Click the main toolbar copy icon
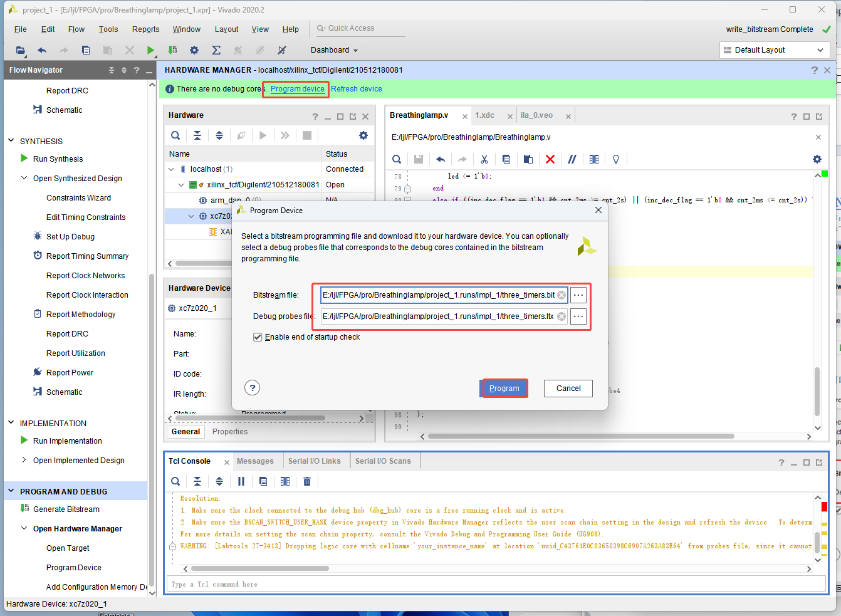This screenshot has width=841, height=616. pos(86,50)
